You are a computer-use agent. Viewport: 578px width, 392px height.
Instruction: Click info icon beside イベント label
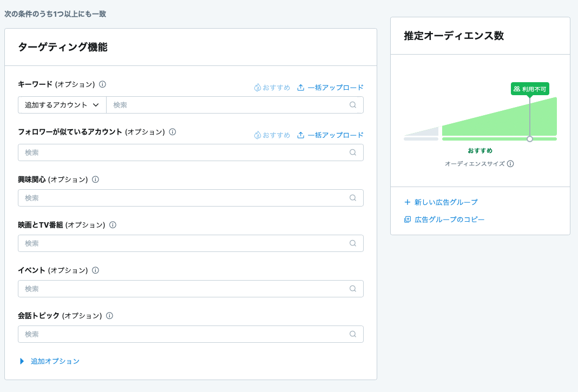tap(95, 270)
